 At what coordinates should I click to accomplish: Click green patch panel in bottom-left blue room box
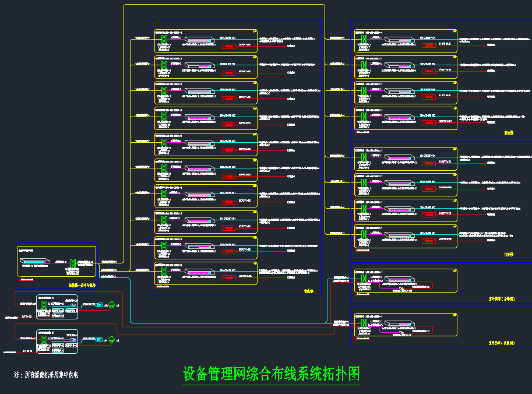point(73,264)
